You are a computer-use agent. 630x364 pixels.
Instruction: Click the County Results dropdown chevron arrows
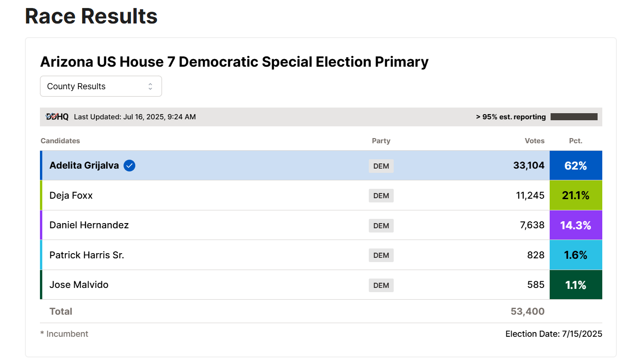[x=150, y=86]
